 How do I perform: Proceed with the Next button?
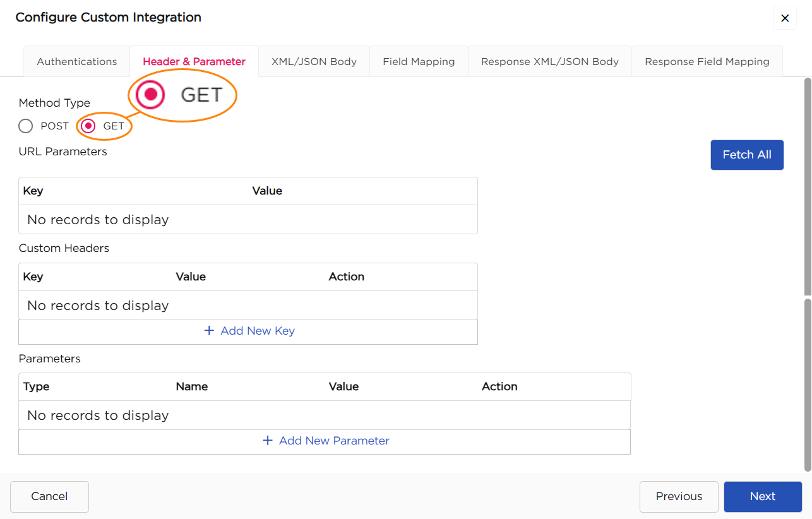[x=762, y=496]
